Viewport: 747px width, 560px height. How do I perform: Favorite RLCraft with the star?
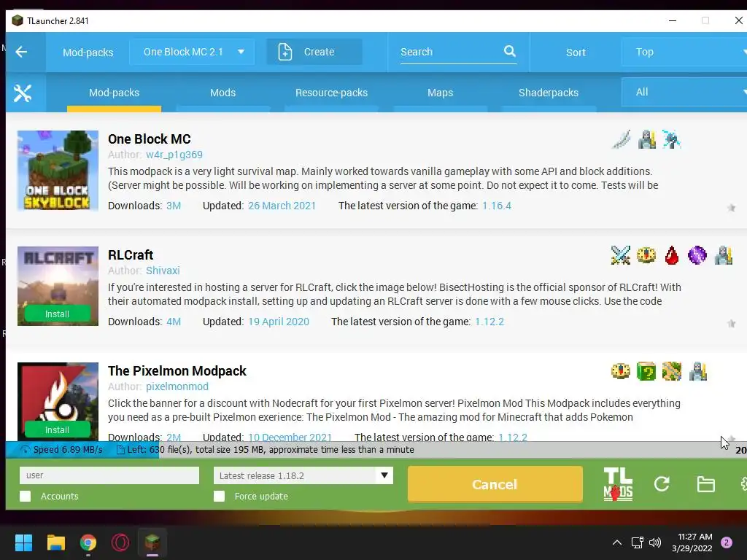tap(731, 324)
